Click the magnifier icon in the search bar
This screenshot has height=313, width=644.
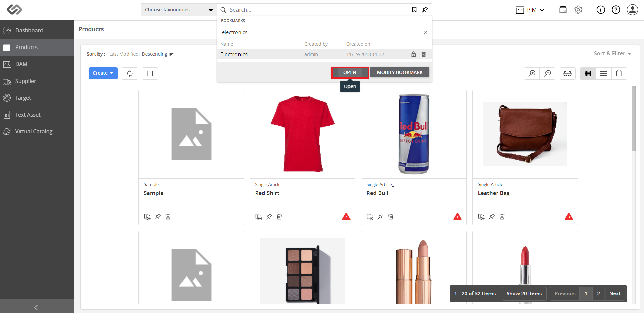coord(223,10)
